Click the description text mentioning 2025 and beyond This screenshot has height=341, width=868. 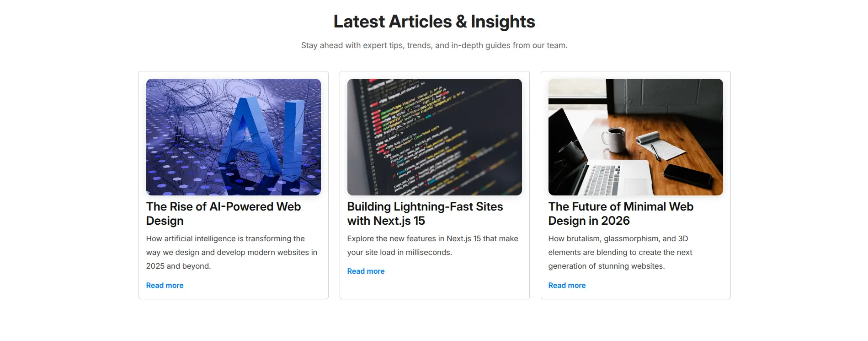pyautogui.click(x=231, y=252)
